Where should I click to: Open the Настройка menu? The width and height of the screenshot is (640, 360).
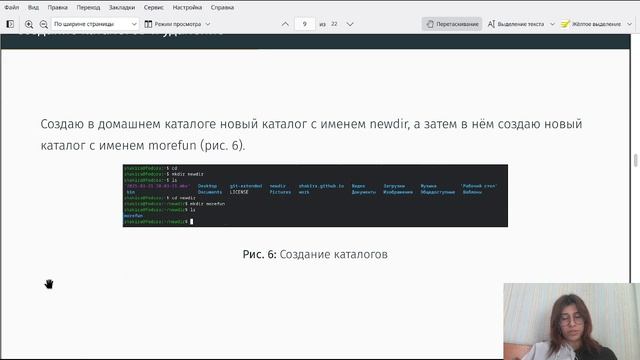(187, 7)
